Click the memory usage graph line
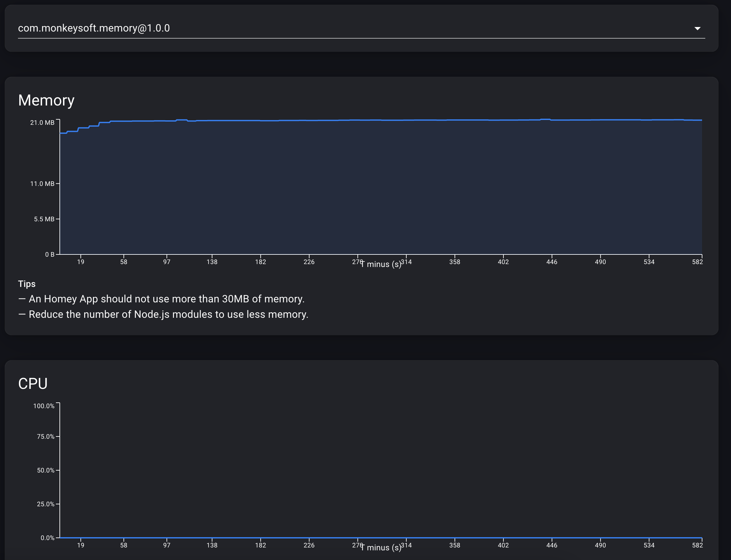Screen dimensions: 731x560 point(366,121)
